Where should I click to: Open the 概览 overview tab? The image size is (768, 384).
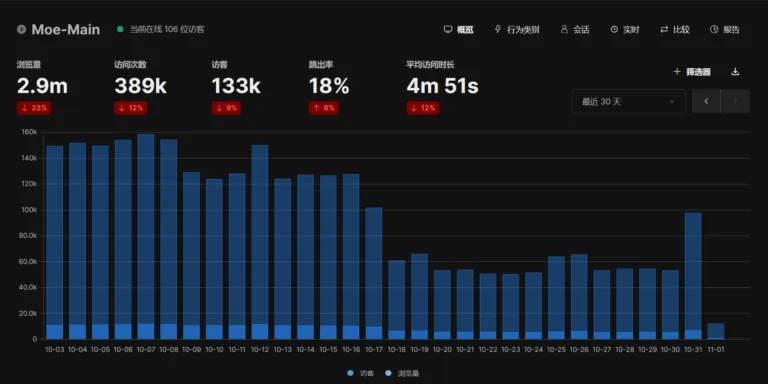459,29
